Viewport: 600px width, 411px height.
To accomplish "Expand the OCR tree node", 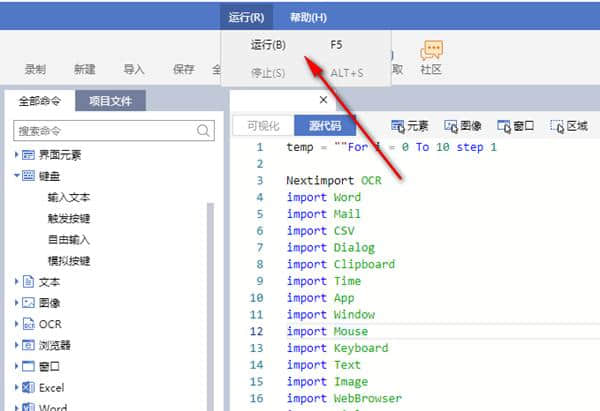I will (16, 324).
